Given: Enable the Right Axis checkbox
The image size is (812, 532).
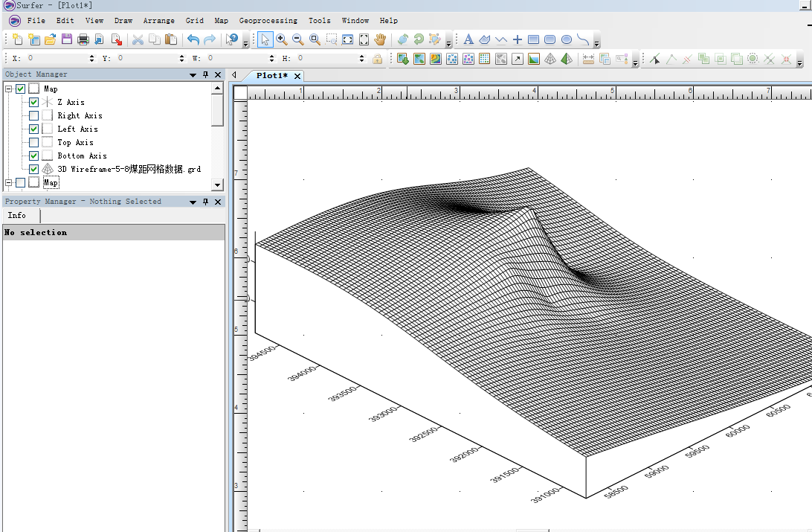Looking at the screenshot, I should tap(33, 115).
